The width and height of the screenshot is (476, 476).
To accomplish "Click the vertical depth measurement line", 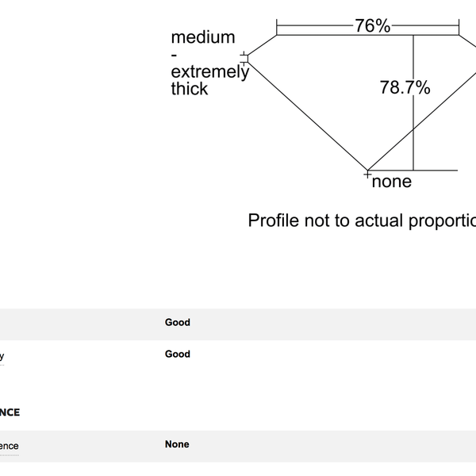I will (x=413, y=102).
